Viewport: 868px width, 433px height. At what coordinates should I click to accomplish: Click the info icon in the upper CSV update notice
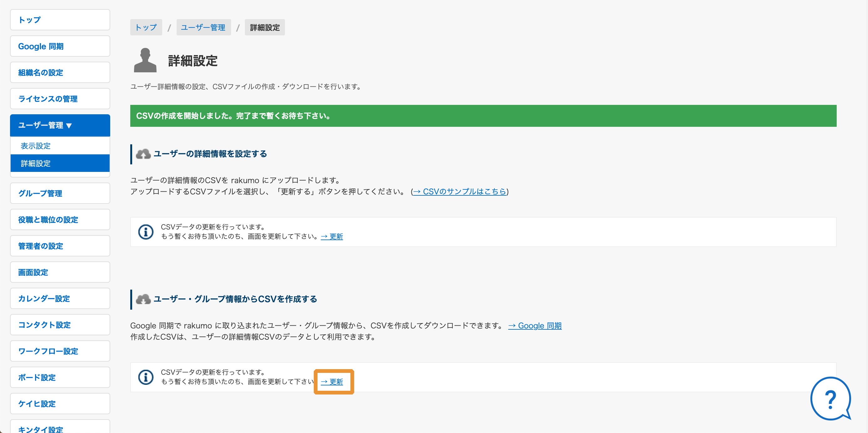tap(146, 232)
